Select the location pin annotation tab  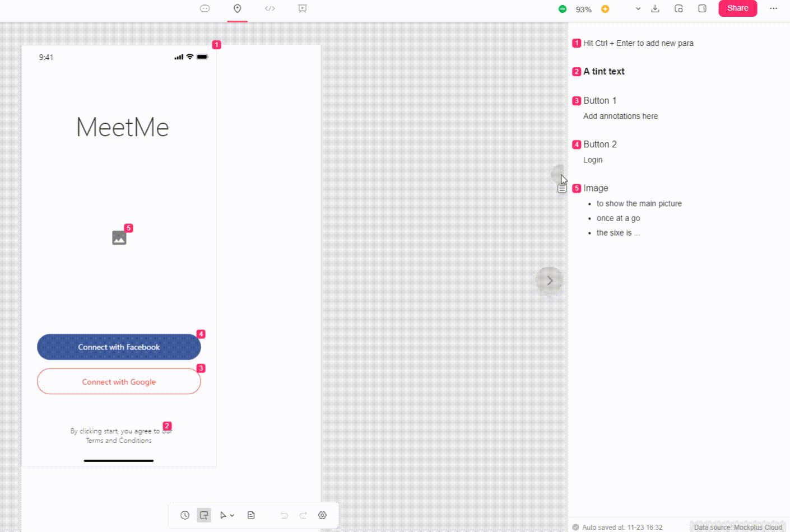click(238, 8)
